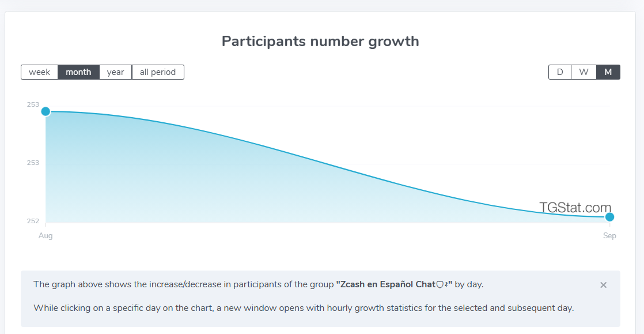Viewport: 644px width, 334px height.
Task: Group chart data by day (D)
Action: [560, 72]
